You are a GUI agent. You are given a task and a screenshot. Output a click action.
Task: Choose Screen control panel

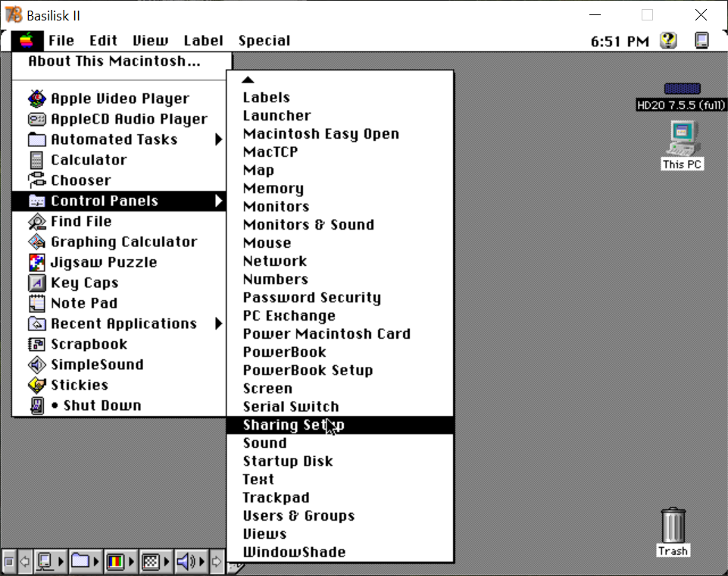coord(340,388)
